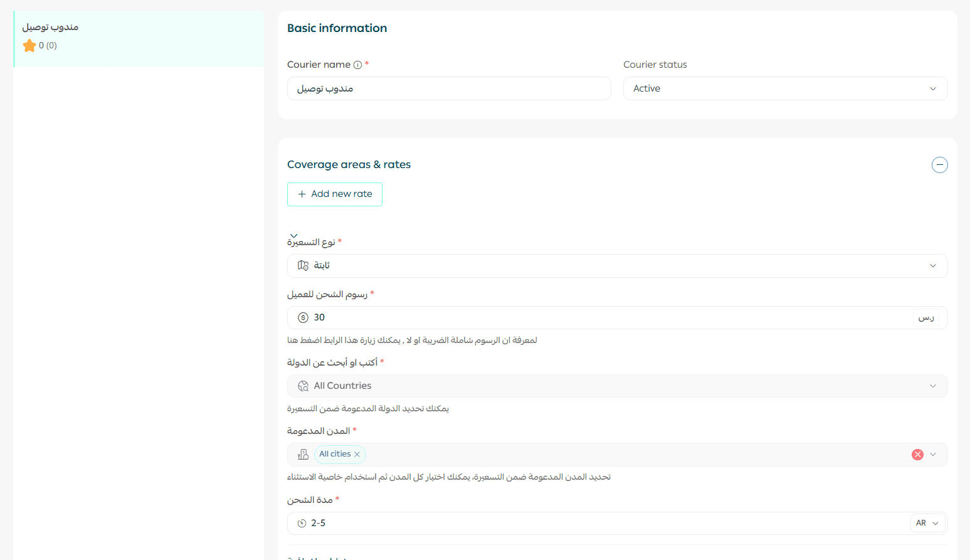
Task: Click the map icon in pricing type field
Action: [303, 266]
